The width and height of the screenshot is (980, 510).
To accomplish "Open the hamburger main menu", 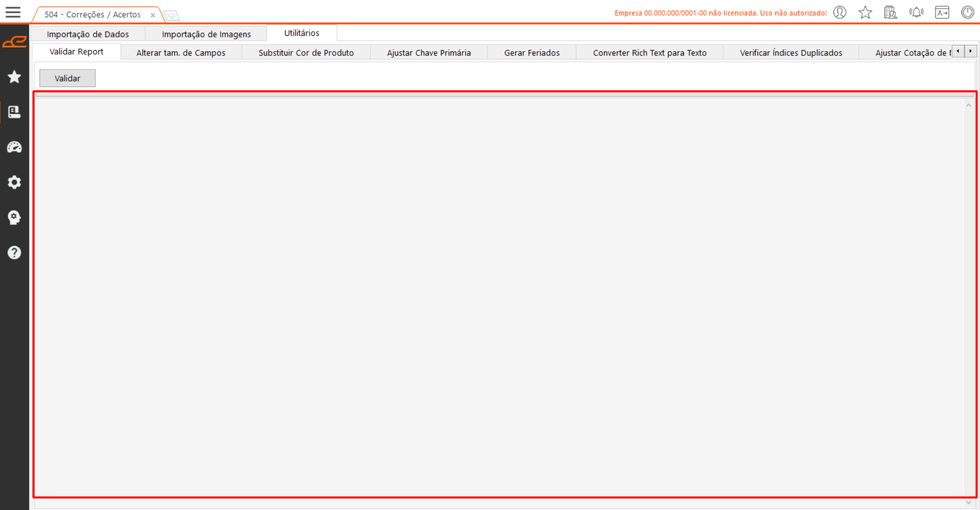I will (13, 12).
